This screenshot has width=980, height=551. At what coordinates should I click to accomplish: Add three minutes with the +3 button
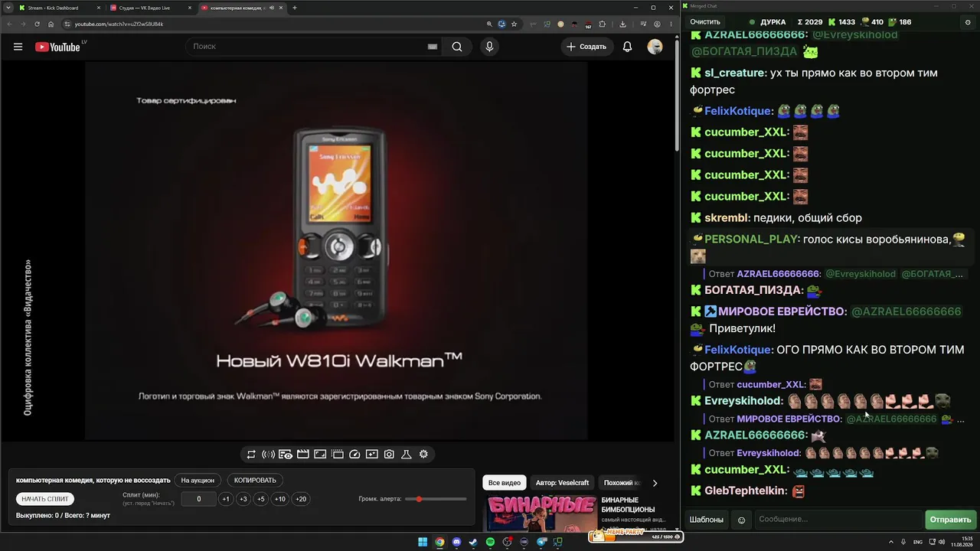(x=243, y=499)
